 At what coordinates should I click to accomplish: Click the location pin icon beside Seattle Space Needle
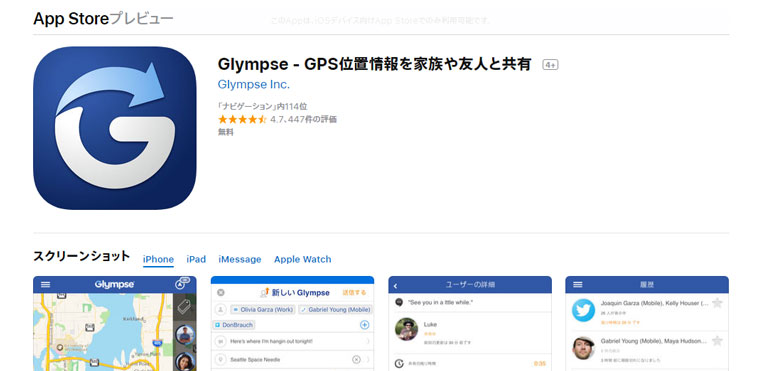[221, 360]
